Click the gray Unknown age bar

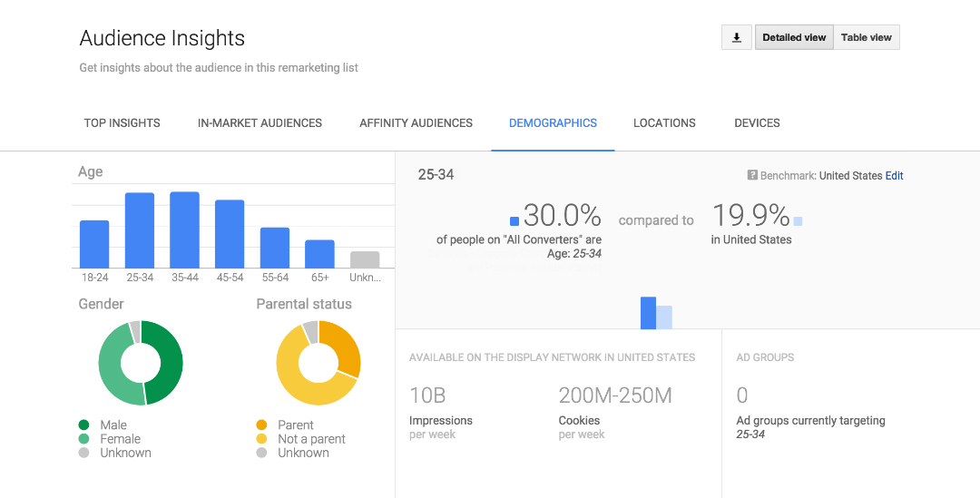click(365, 259)
